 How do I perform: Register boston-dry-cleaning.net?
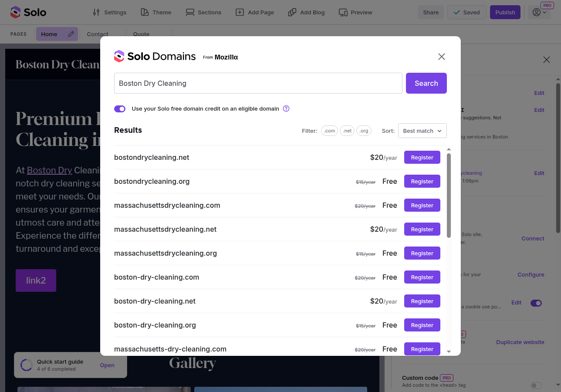422,301
